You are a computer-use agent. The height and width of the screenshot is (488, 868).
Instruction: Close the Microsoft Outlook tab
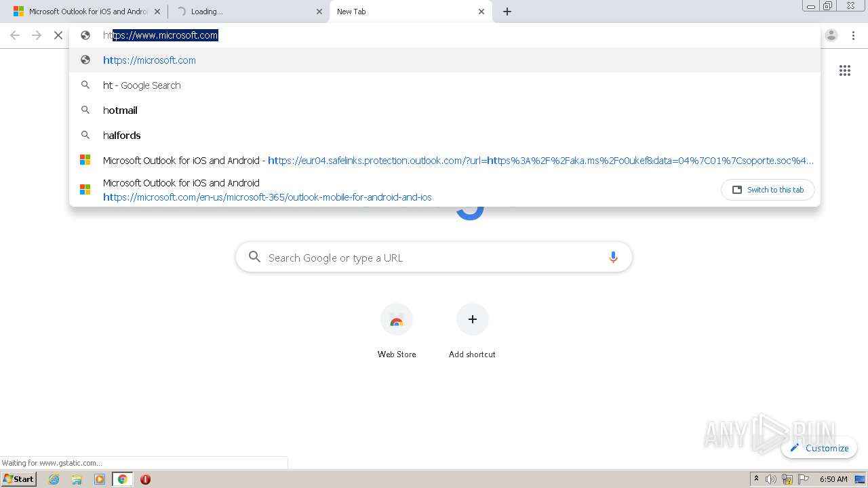(157, 12)
